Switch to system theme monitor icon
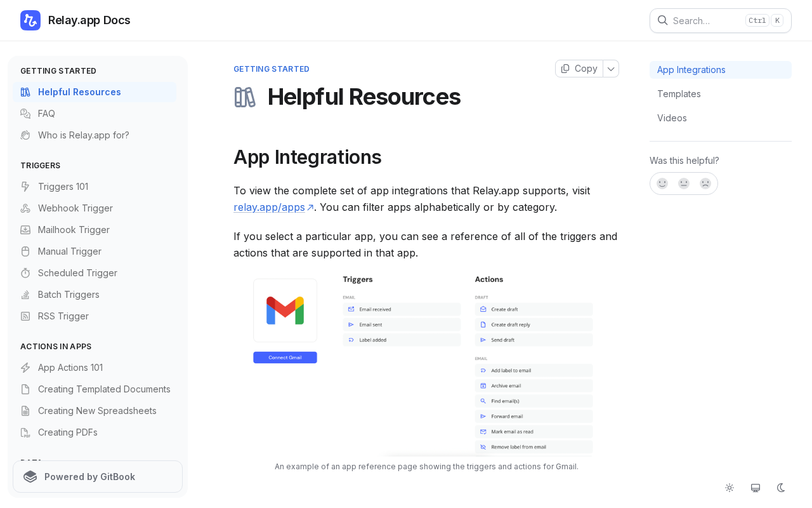 pos(756,488)
